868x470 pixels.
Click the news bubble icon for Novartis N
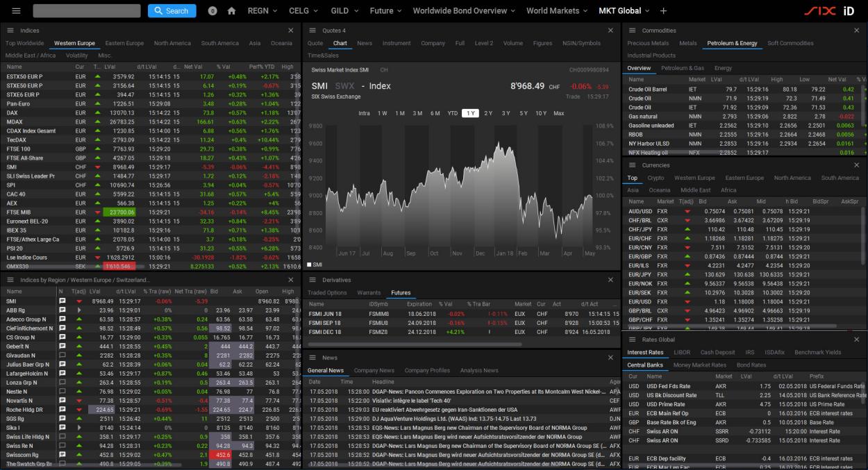tap(62, 401)
